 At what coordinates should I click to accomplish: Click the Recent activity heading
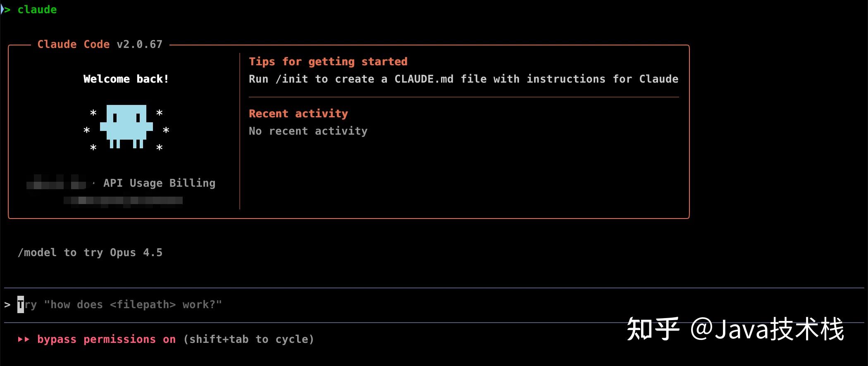click(x=298, y=114)
